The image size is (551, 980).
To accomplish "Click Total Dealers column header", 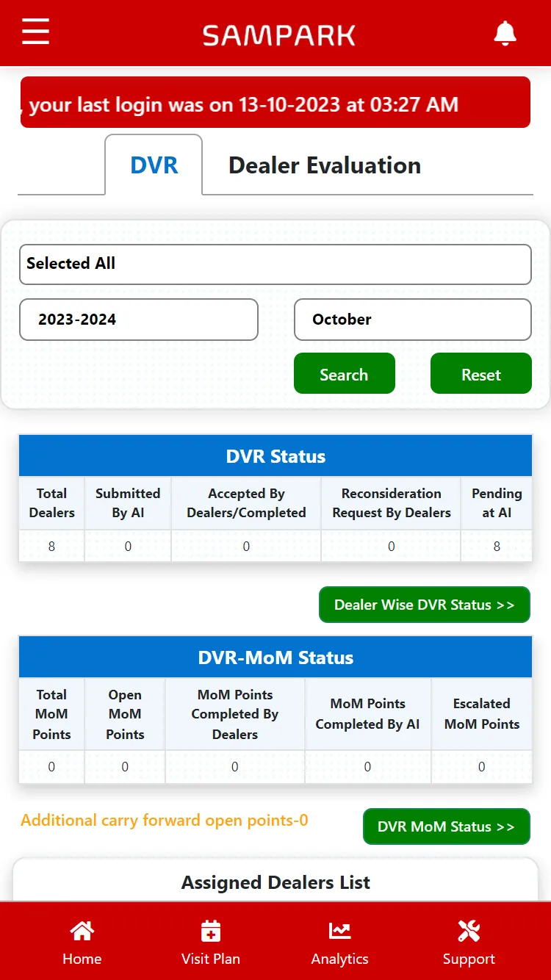I will 51,503.
